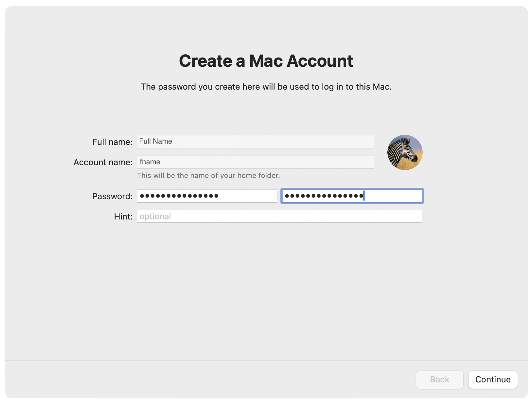Click the word "Account" in the heading
This screenshot has width=532, height=403.
tap(320, 61)
